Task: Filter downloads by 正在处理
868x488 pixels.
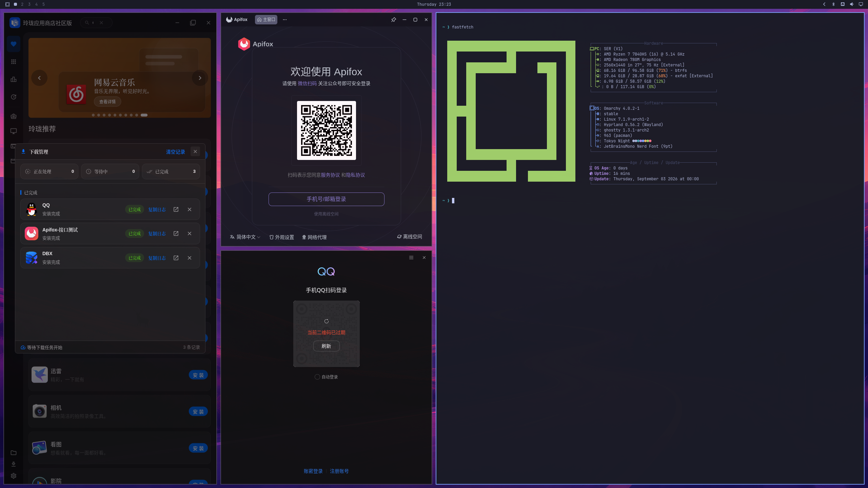Action: click(49, 171)
